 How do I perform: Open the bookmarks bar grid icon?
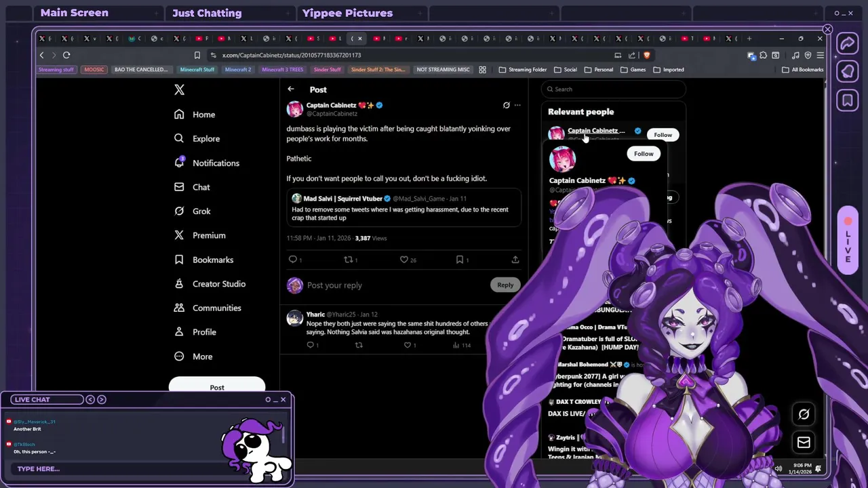482,69
